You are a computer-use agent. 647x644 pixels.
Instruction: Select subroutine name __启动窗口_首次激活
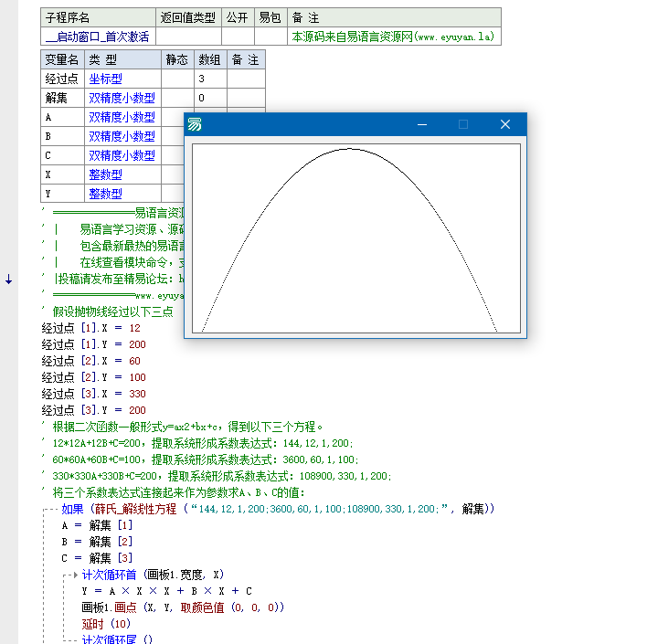(98, 37)
